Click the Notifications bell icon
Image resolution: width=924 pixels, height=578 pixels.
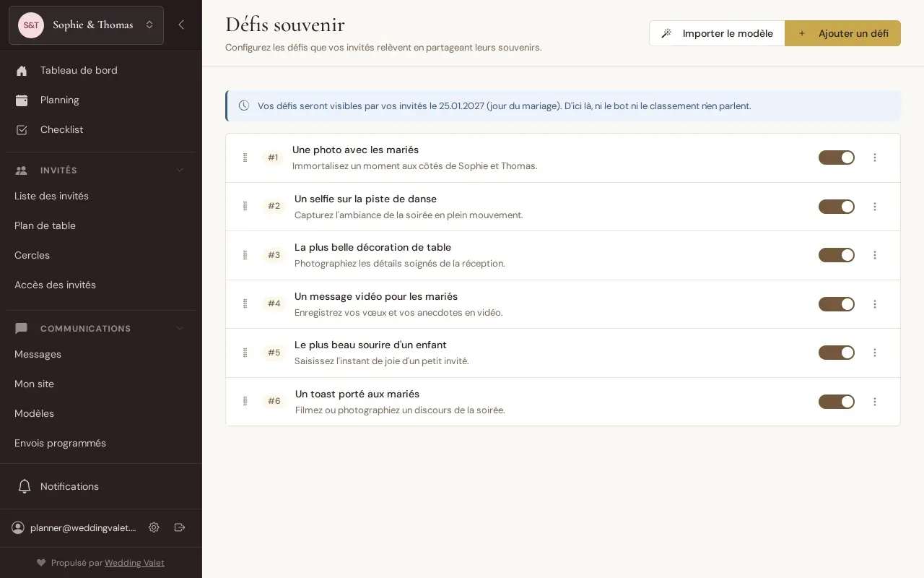pyautogui.click(x=25, y=486)
